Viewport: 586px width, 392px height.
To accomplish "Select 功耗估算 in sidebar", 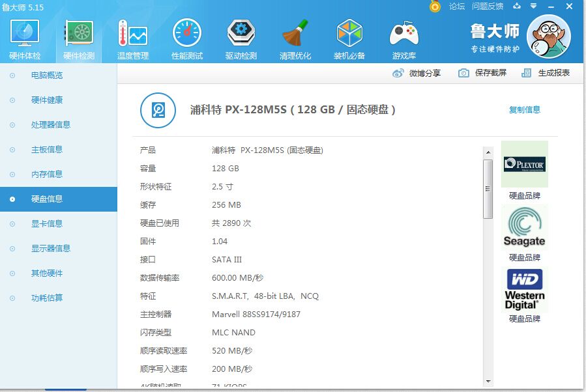I will 58,298.
